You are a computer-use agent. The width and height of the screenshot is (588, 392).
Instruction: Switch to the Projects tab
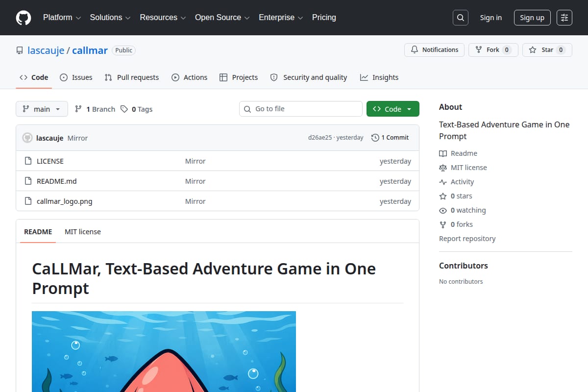click(239, 77)
